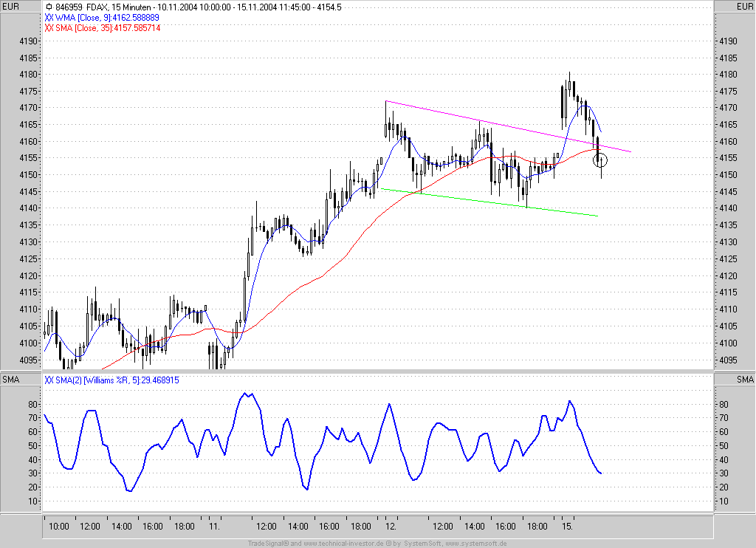Click the SMA panel header on right
The image size is (756, 548).
745,380
